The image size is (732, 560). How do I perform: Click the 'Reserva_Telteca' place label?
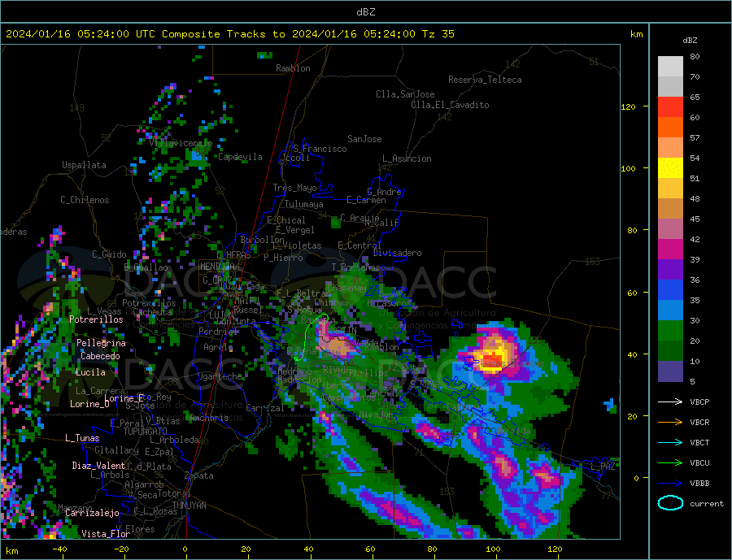[485, 80]
